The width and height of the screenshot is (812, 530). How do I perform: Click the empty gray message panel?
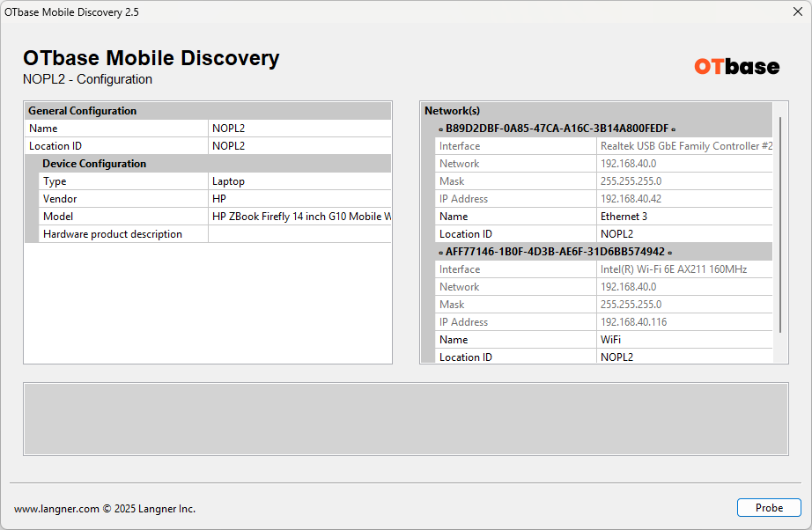tap(405, 419)
